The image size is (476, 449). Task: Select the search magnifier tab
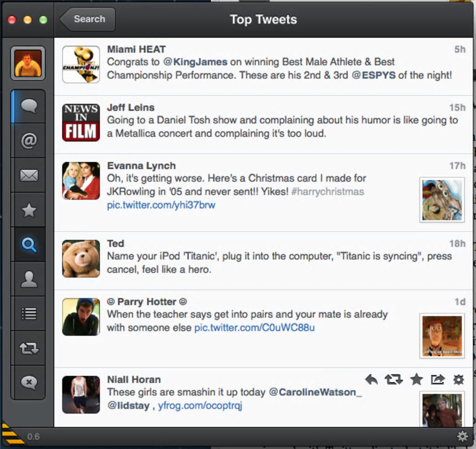coord(28,244)
